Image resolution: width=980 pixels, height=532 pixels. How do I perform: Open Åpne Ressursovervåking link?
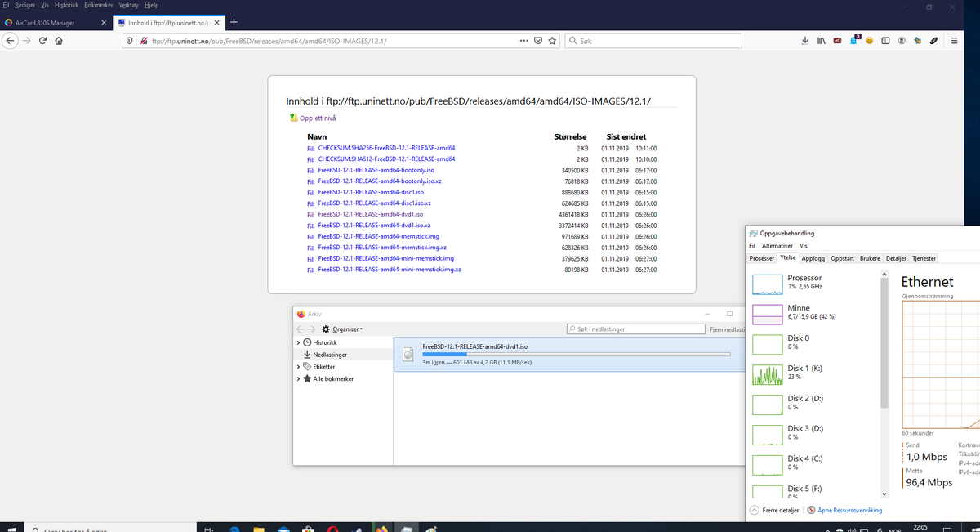click(x=844, y=510)
